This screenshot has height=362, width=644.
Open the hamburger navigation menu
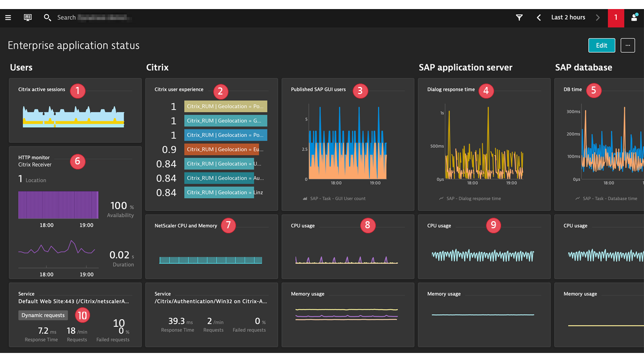click(8, 18)
